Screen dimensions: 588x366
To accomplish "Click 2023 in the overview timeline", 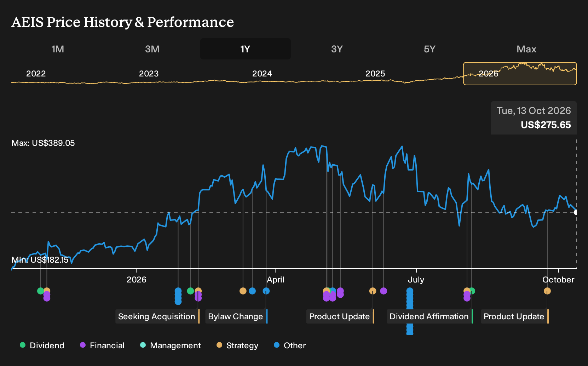I will pos(149,74).
